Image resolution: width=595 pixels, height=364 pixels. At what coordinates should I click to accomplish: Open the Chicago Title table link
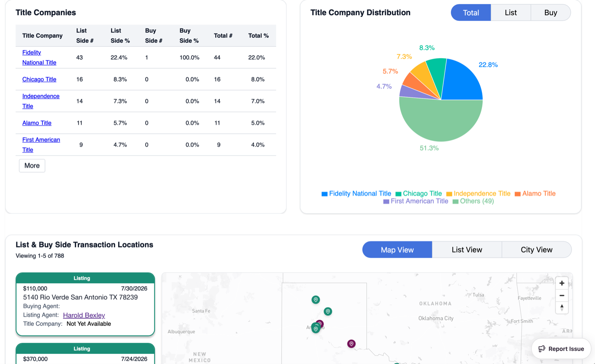click(39, 79)
